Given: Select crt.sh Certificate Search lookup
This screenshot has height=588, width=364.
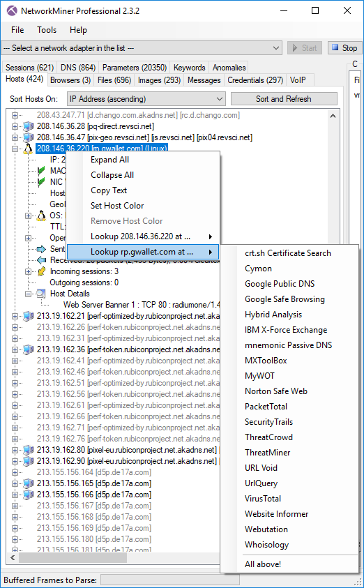Looking at the screenshot, I should 289,253.
